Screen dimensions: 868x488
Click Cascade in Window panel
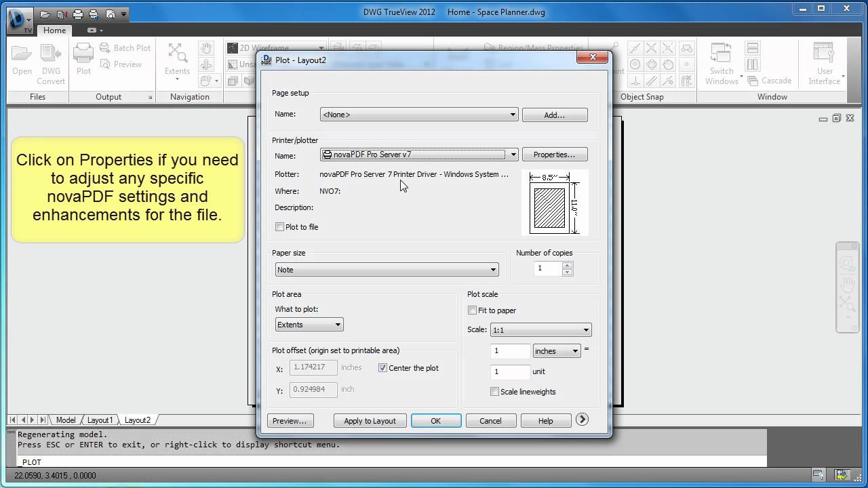click(x=769, y=81)
